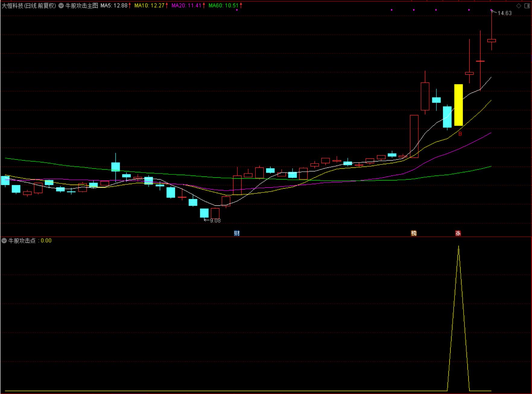Click the peak of the yellow attack-point spike

click(458, 246)
